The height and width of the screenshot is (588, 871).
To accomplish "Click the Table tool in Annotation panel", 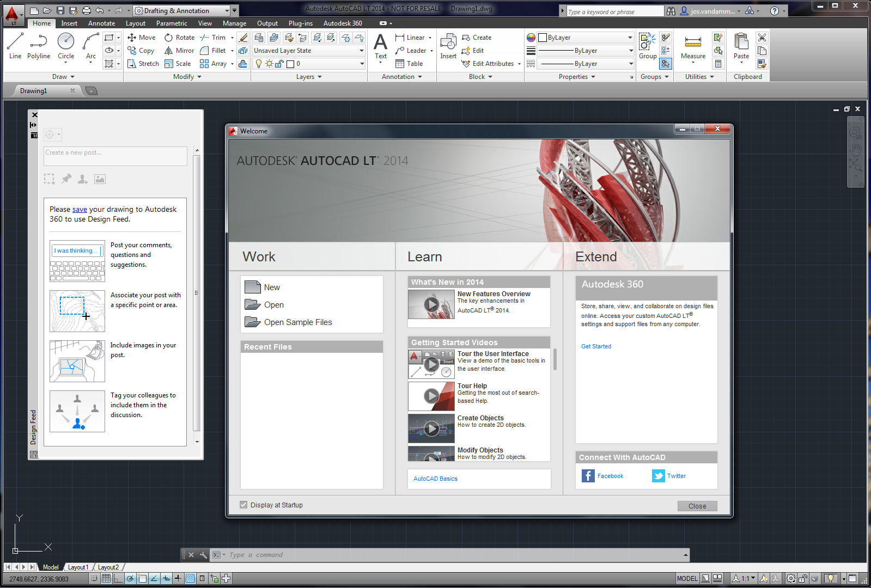I will pos(409,64).
